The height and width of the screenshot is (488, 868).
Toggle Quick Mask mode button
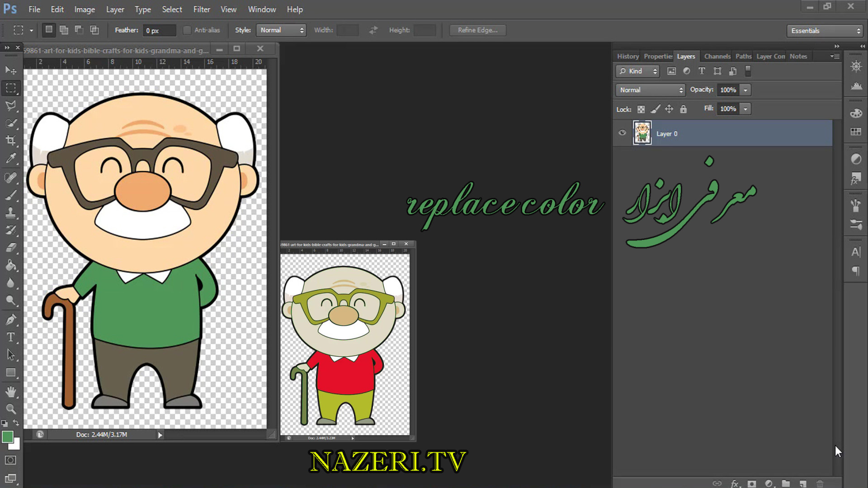coord(11,460)
